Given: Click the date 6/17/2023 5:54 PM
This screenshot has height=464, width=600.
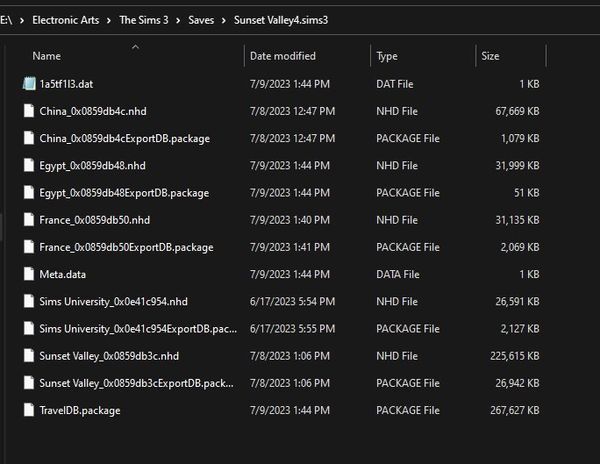Looking at the screenshot, I should point(292,301).
